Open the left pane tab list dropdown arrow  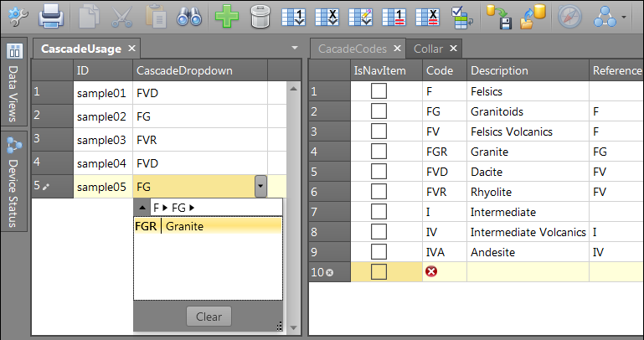[295, 48]
